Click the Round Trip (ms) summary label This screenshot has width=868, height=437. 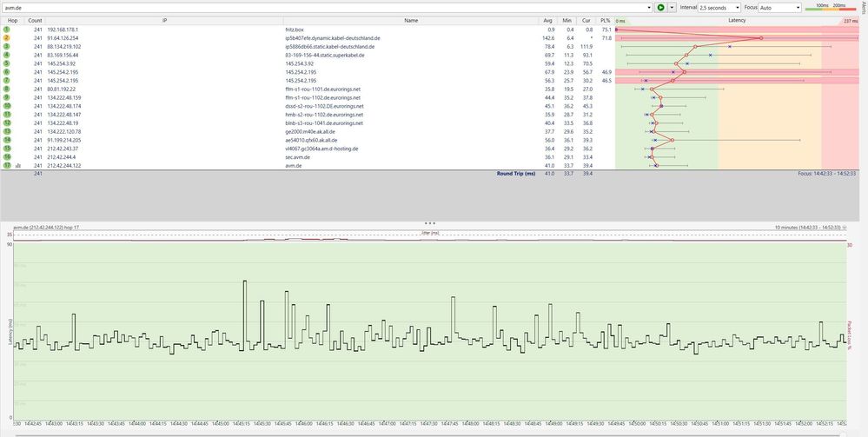point(516,174)
